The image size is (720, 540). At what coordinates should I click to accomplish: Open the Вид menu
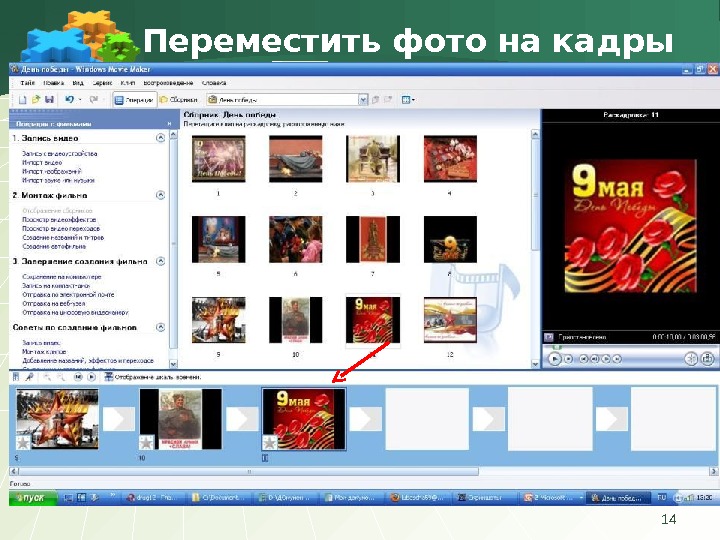point(78,83)
